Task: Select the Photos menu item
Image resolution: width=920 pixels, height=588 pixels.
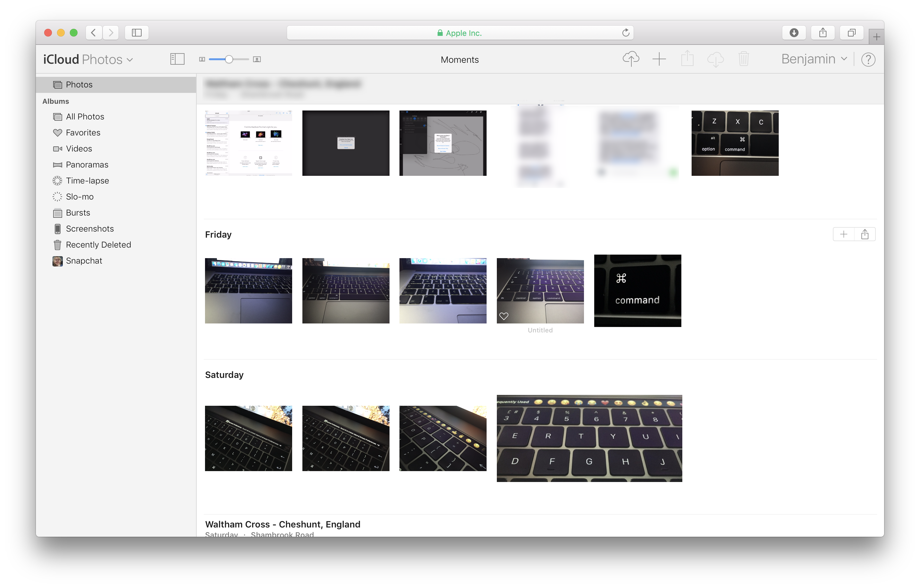Action: pyautogui.click(x=79, y=84)
